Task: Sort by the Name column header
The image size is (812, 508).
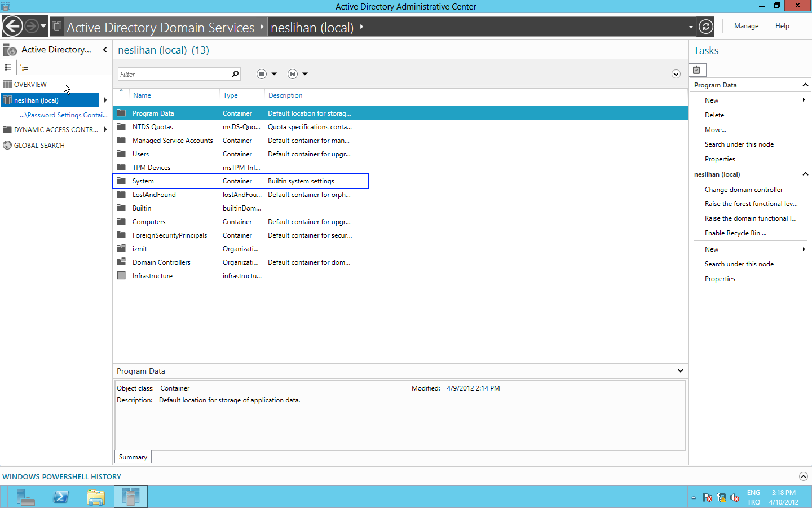Action: tap(142, 95)
